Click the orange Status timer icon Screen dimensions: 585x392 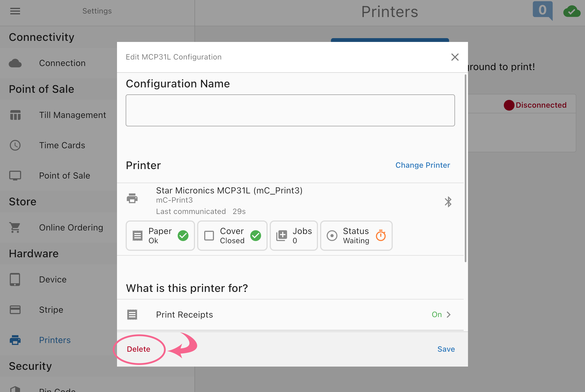pos(381,236)
